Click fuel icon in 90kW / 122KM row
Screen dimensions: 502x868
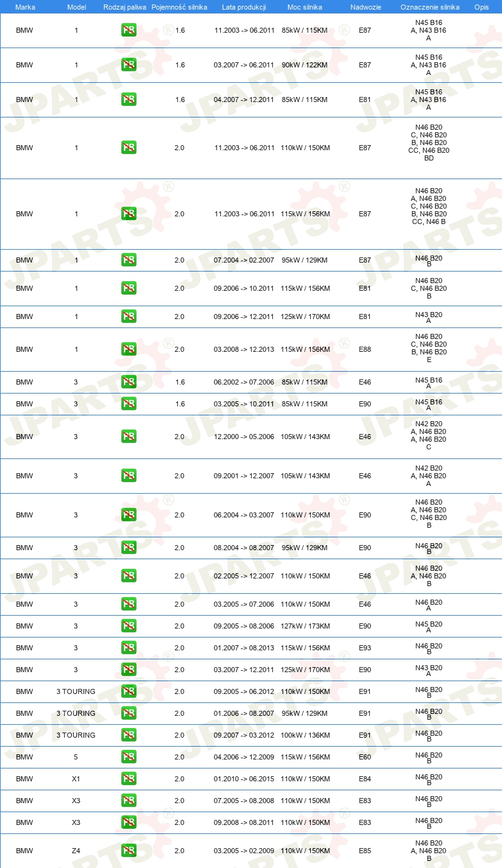click(x=129, y=65)
